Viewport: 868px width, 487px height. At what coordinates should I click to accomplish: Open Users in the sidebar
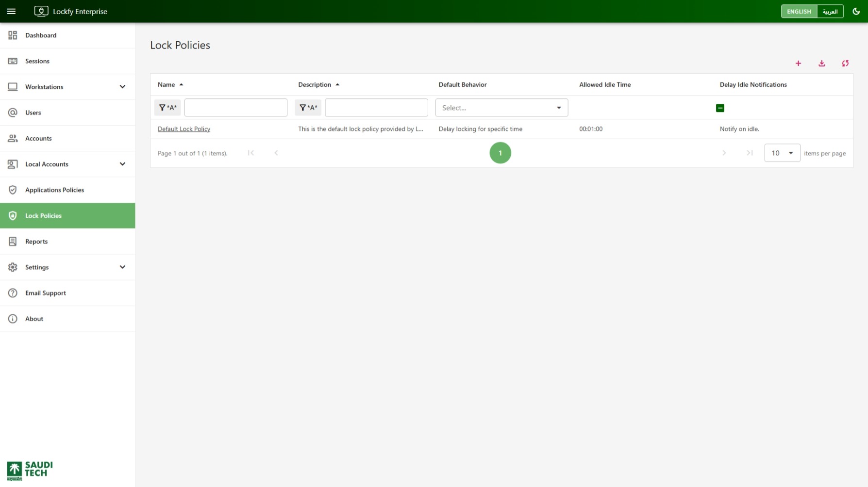pyautogui.click(x=67, y=113)
